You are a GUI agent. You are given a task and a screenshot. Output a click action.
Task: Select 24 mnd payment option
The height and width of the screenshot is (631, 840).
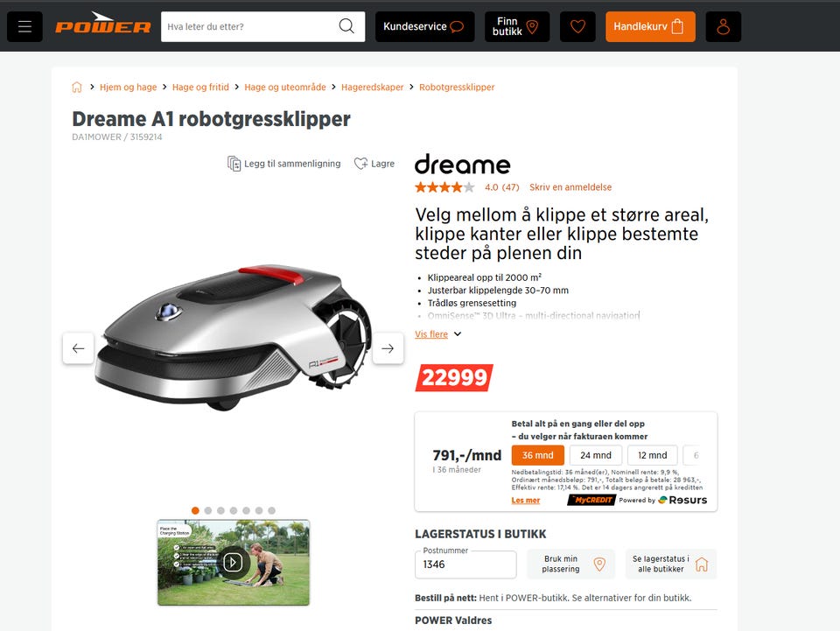click(x=596, y=455)
